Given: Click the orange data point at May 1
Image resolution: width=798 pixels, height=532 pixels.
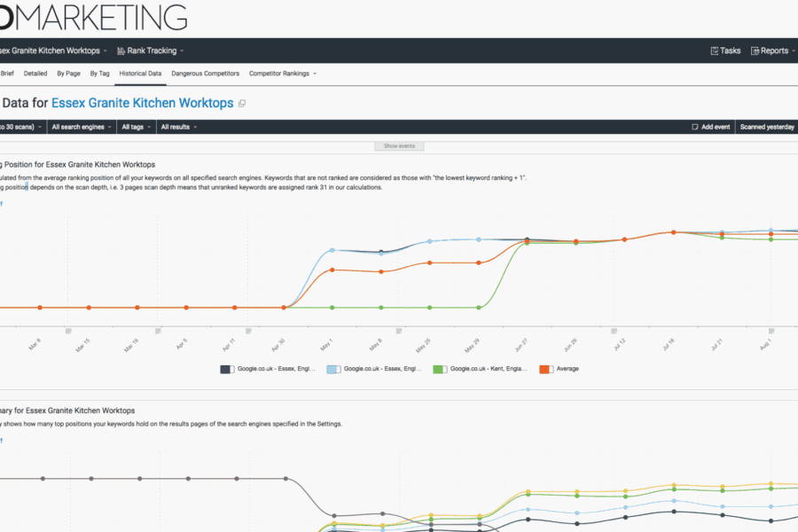Looking at the screenshot, I should 332,270.
